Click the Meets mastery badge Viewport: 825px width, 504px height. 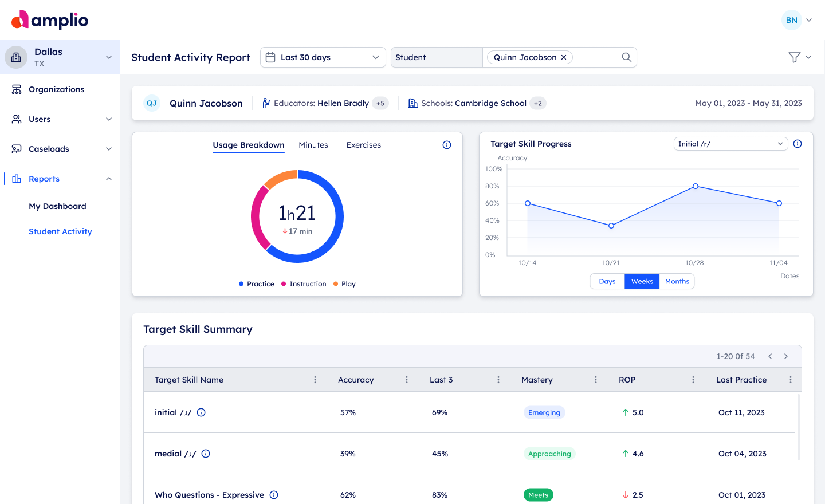(538, 495)
